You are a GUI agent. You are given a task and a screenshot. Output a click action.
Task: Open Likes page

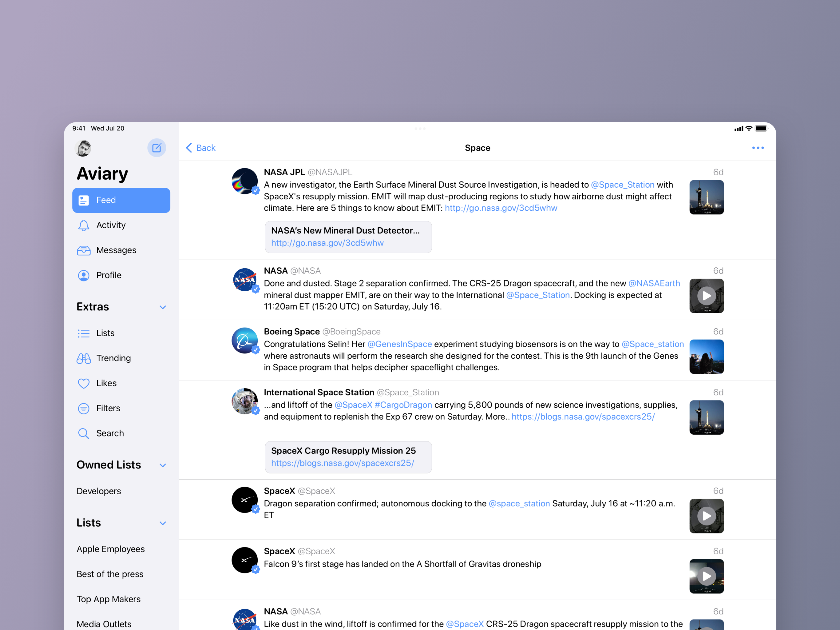[x=121, y=383]
